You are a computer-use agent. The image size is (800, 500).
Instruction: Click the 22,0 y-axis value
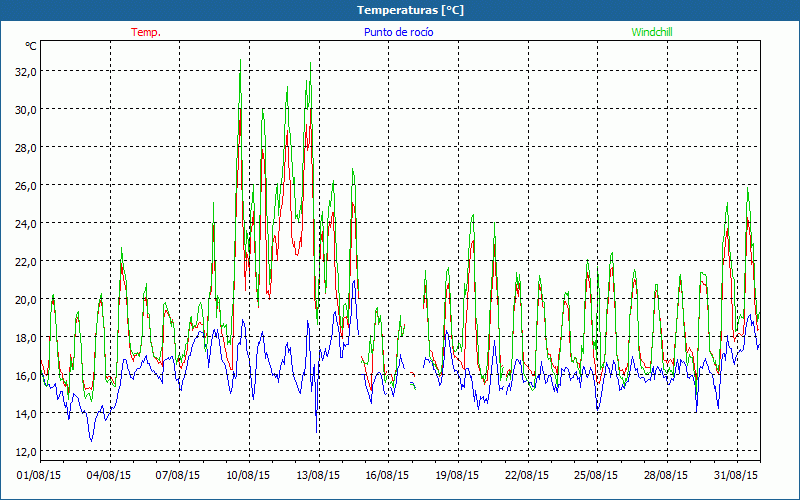pyautogui.click(x=26, y=262)
